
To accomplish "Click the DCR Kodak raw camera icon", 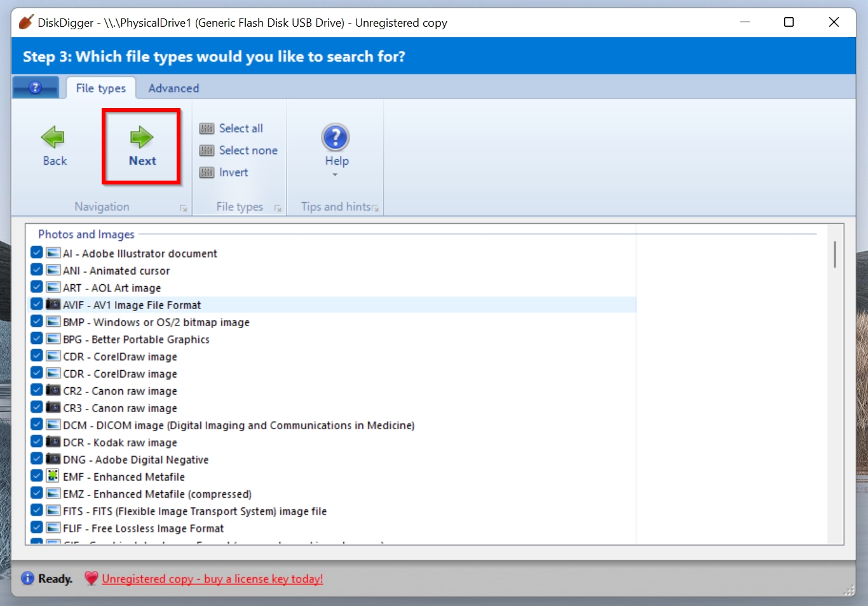I will (x=53, y=442).
